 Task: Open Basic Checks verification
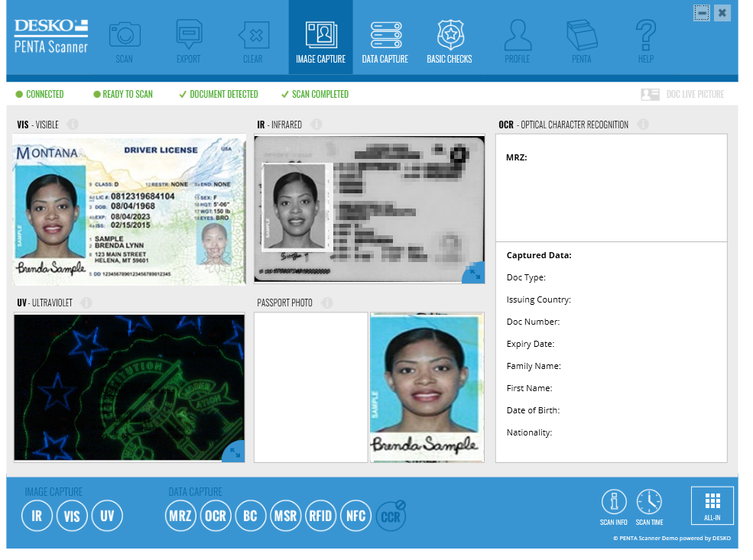(450, 37)
